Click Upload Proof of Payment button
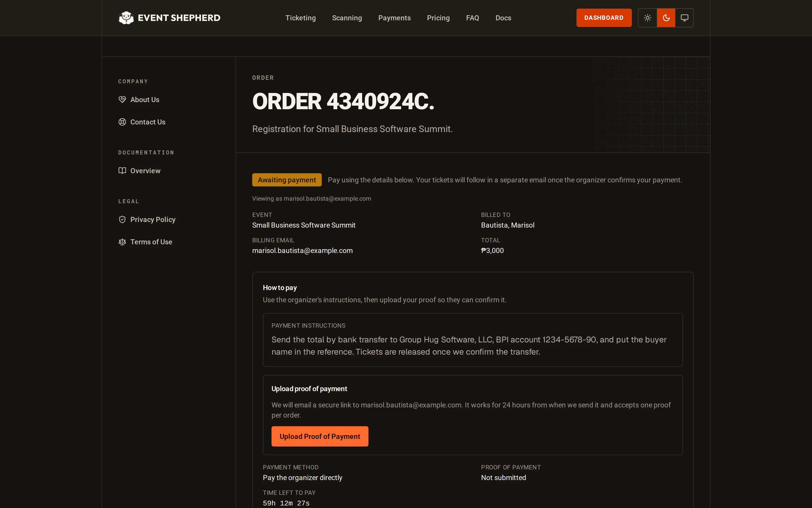812x508 pixels. tap(320, 436)
